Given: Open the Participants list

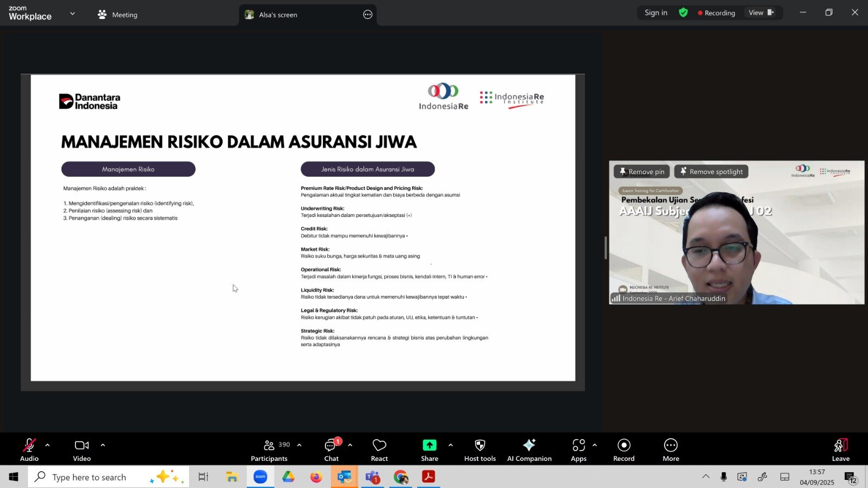Looking at the screenshot, I should tap(270, 446).
